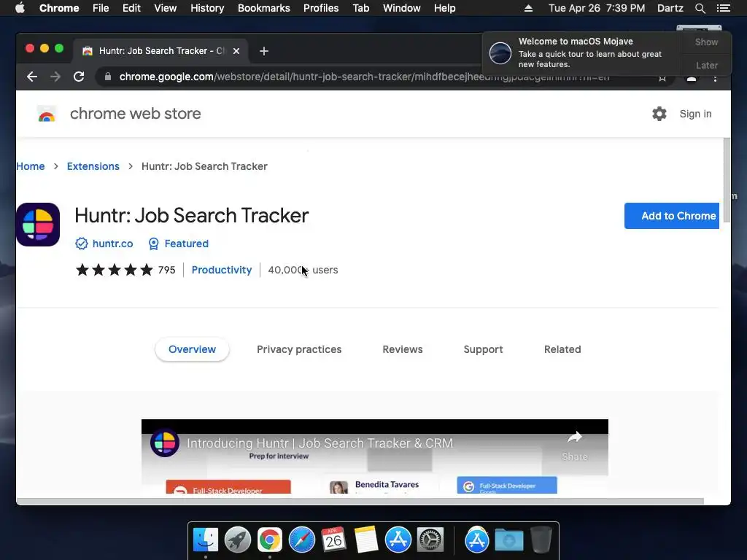The width and height of the screenshot is (747, 560).
Task: Click Add to Chrome button
Action: [672, 216]
